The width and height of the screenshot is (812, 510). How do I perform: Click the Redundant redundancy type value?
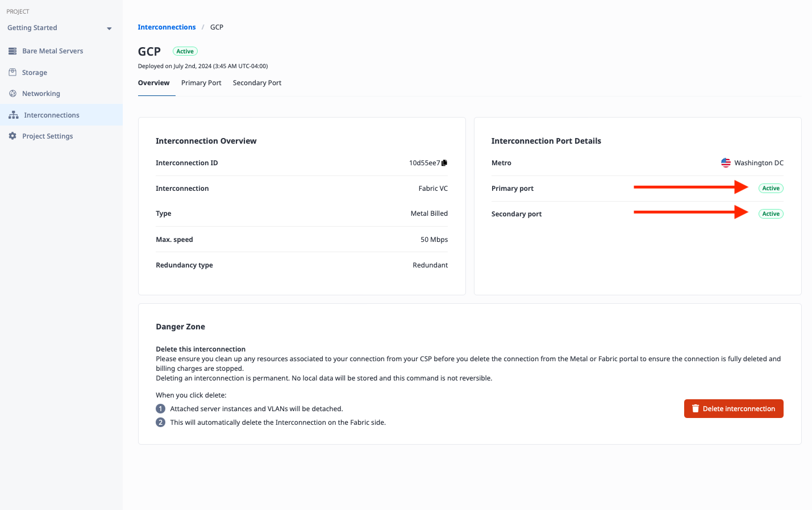430,265
